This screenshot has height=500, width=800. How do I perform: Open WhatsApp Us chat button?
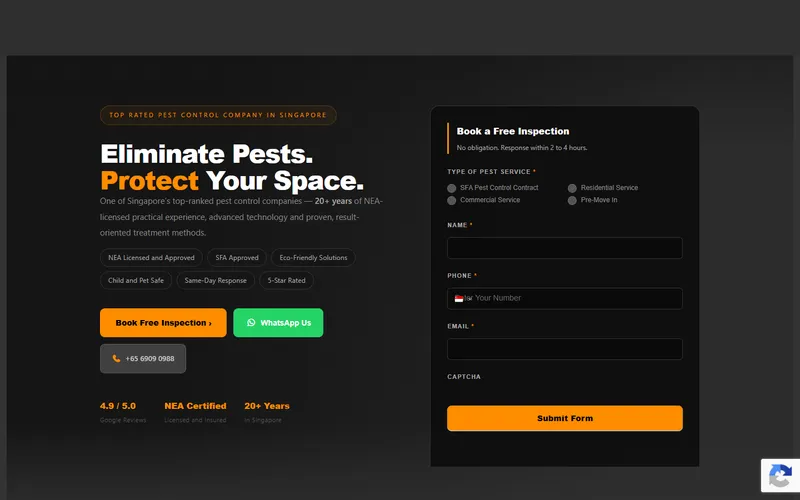tap(278, 322)
